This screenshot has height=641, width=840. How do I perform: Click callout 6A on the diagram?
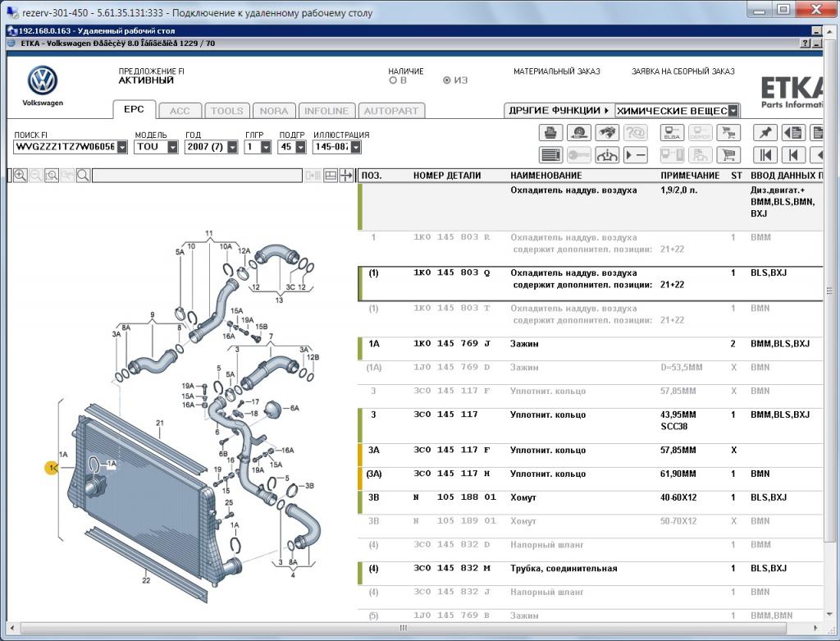pyautogui.click(x=294, y=408)
